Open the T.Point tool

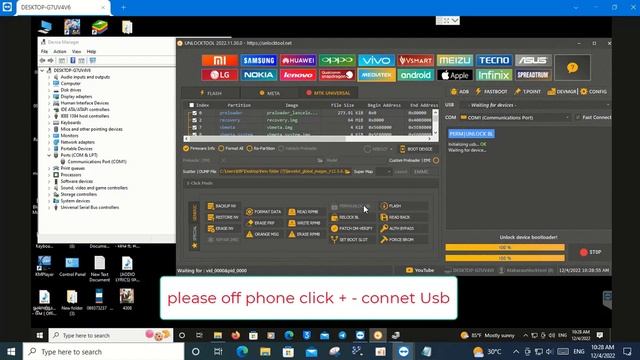tap(527, 92)
